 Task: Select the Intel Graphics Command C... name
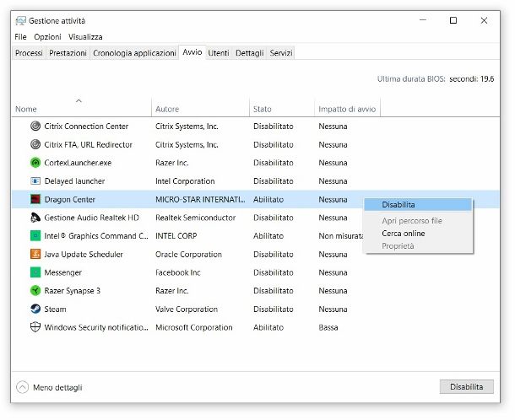pyautogui.click(x=96, y=236)
